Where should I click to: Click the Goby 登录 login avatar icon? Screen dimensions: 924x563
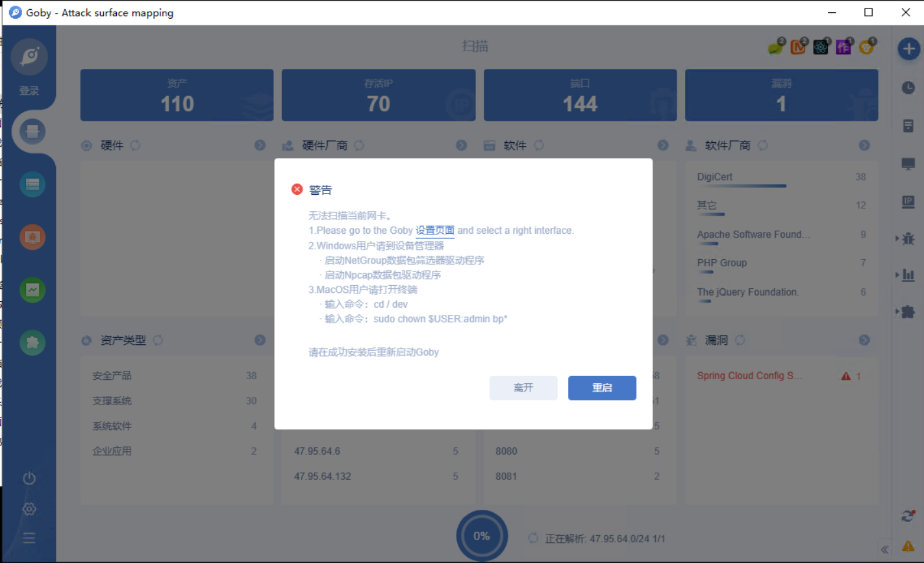click(29, 57)
